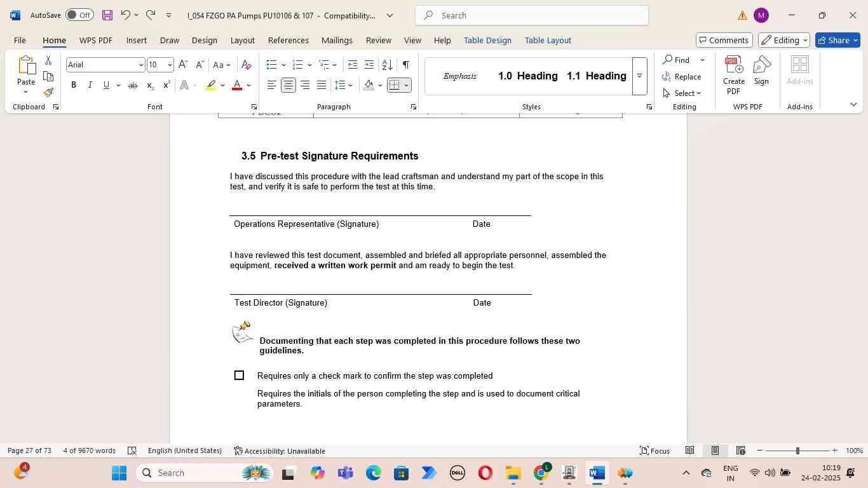868x488 pixels.
Task: Open the font name dropdown
Action: click(x=140, y=65)
